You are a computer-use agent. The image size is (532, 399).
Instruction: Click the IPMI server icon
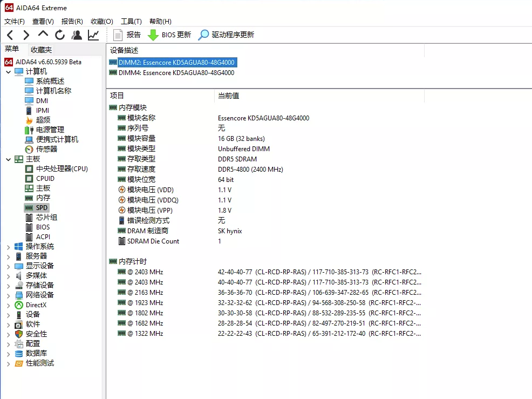(29, 110)
